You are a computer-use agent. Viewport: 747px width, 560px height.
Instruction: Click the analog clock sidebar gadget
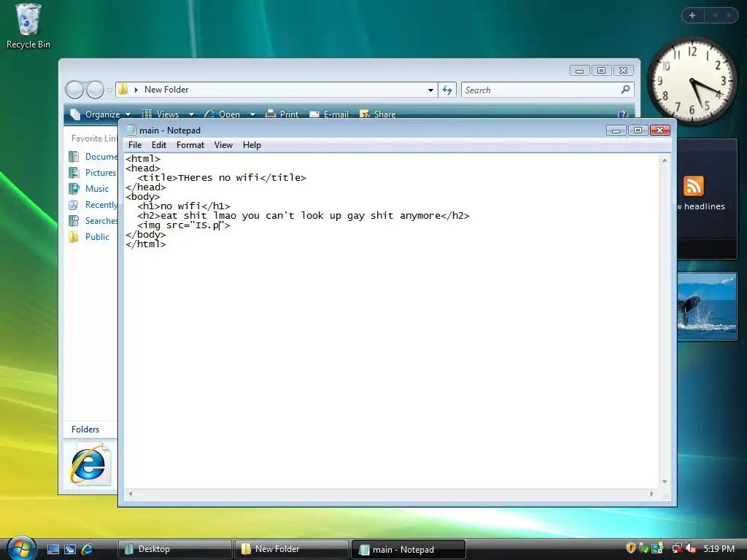pos(692,81)
